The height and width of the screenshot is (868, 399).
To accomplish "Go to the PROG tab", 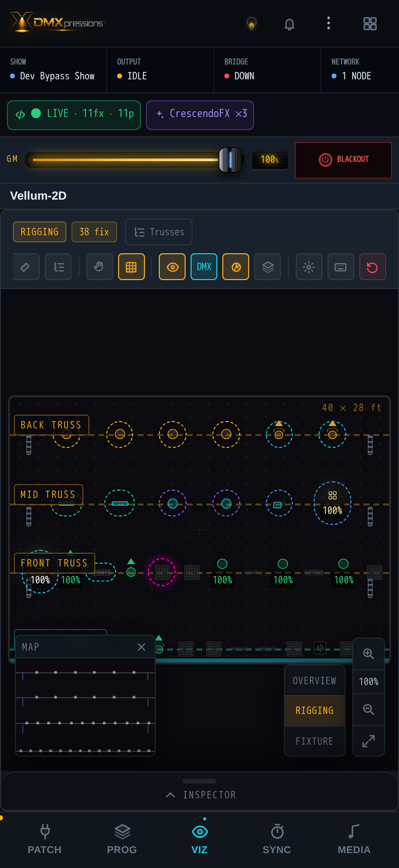I will pos(122,840).
